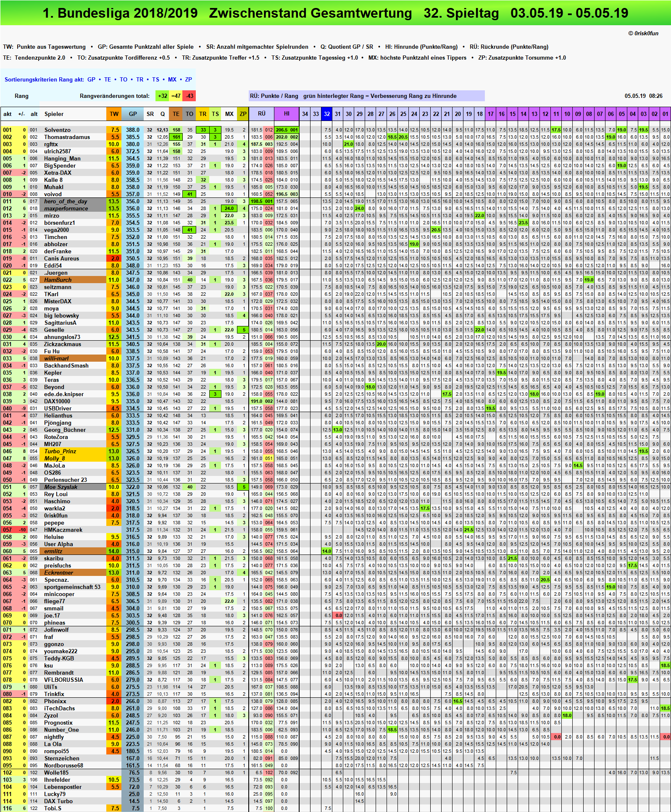Click player name Lebenspostler
The width and height of the screenshot is (671, 812).
tap(63, 787)
